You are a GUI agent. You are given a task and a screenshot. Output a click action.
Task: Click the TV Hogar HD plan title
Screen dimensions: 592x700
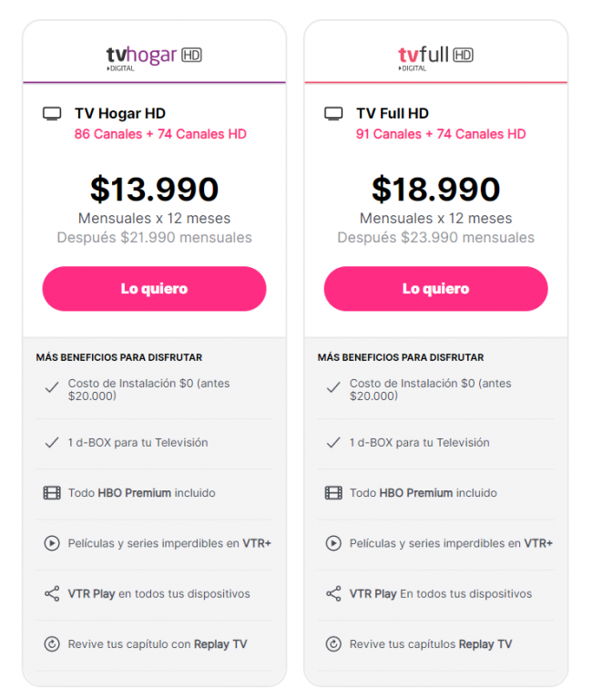point(120,113)
